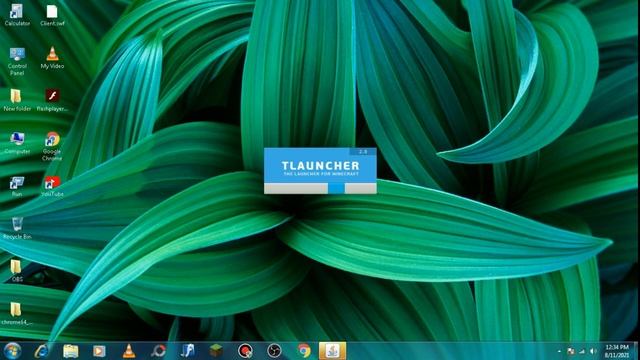Click the TLAUNCHER splash screen logo
This screenshot has height=360, width=640.
(x=320, y=166)
